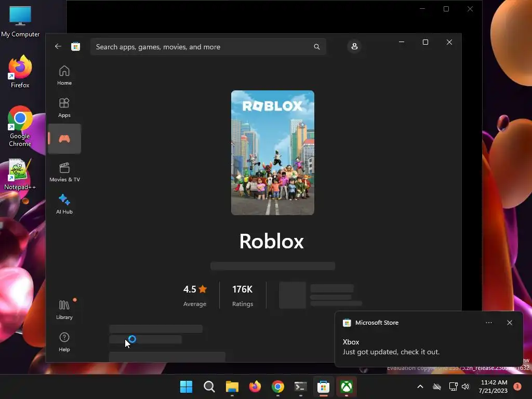Click the 176K Ratings count
This screenshot has height=399, width=532.
pos(243,295)
